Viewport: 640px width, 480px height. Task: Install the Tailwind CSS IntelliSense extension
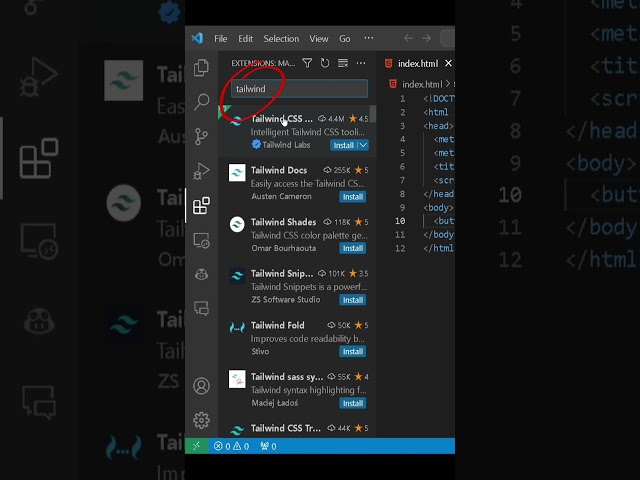click(x=343, y=145)
